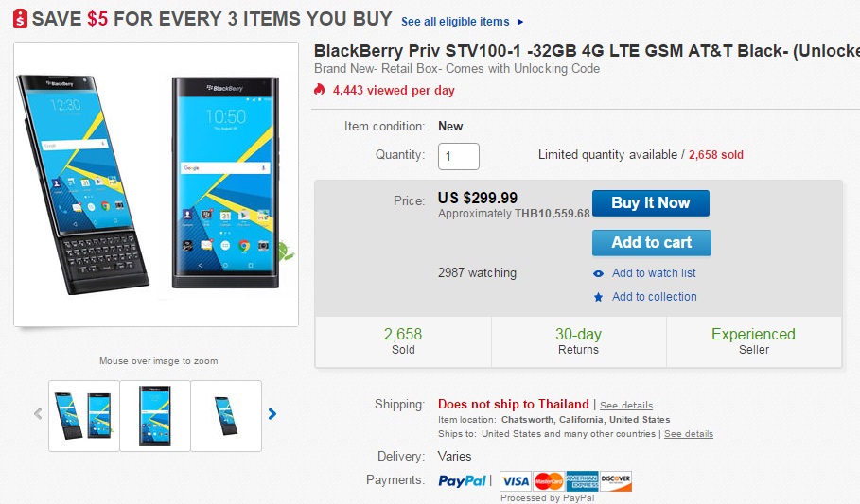Select the third thumbnail of angled phone
Viewport: 860px width, 504px height.
(x=226, y=415)
